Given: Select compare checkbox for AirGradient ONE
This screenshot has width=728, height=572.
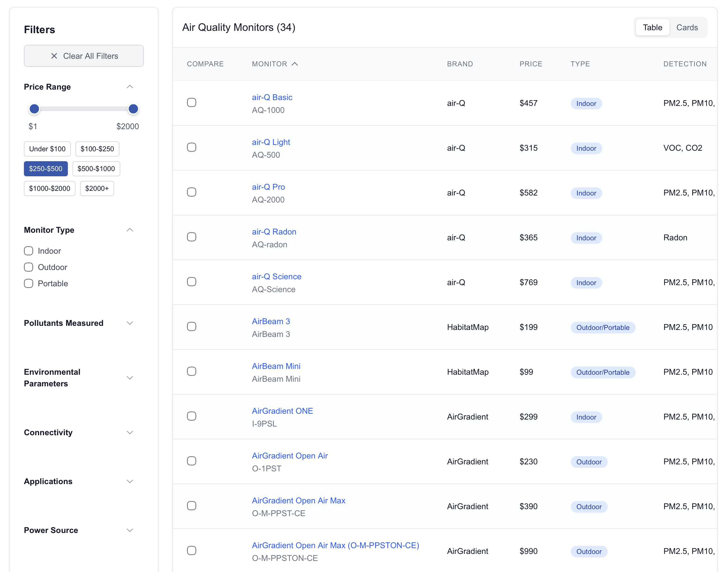Looking at the screenshot, I should pos(191,416).
